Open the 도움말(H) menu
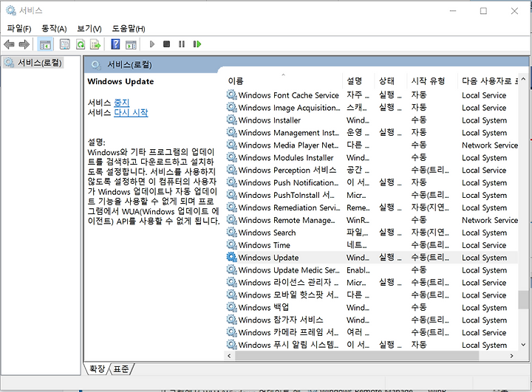The width and height of the screenshot is (532, 392). click(129, 29)
